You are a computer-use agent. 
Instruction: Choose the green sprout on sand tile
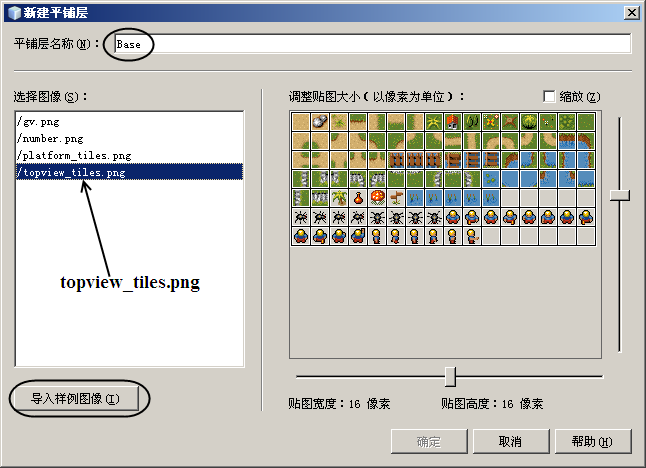pos(339,122)
